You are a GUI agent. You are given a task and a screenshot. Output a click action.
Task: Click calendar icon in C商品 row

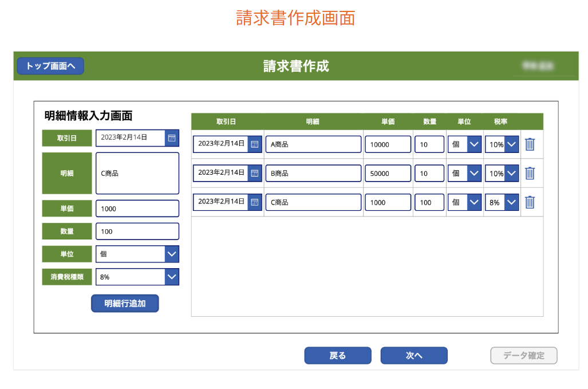255,202
